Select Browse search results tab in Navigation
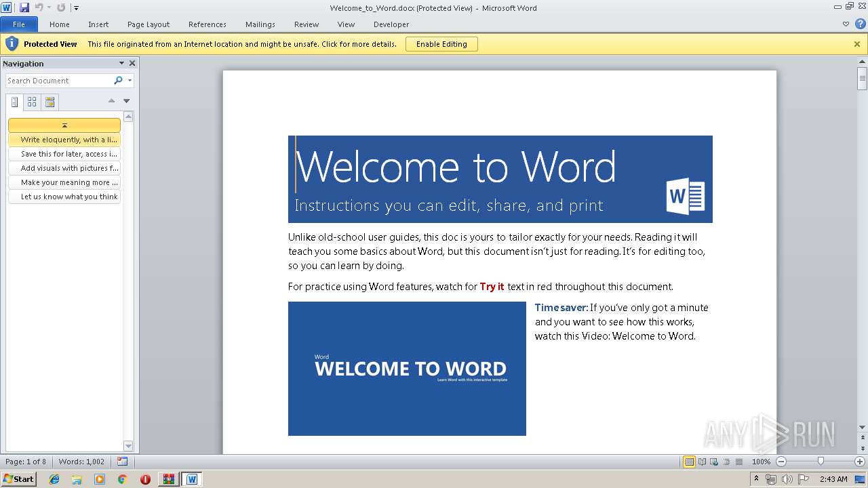 [x=50, y=102]
